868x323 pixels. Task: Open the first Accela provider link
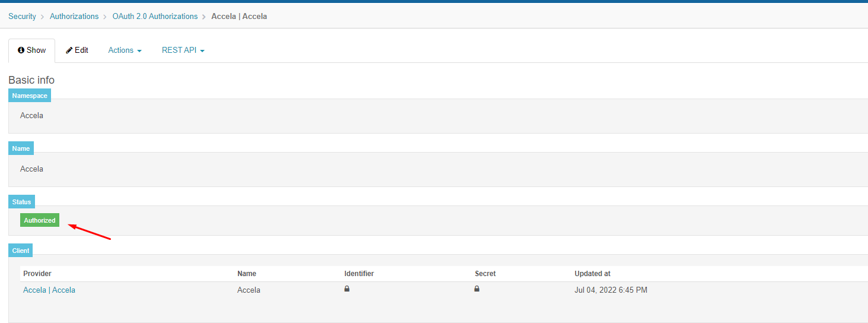tap(34, 290)
